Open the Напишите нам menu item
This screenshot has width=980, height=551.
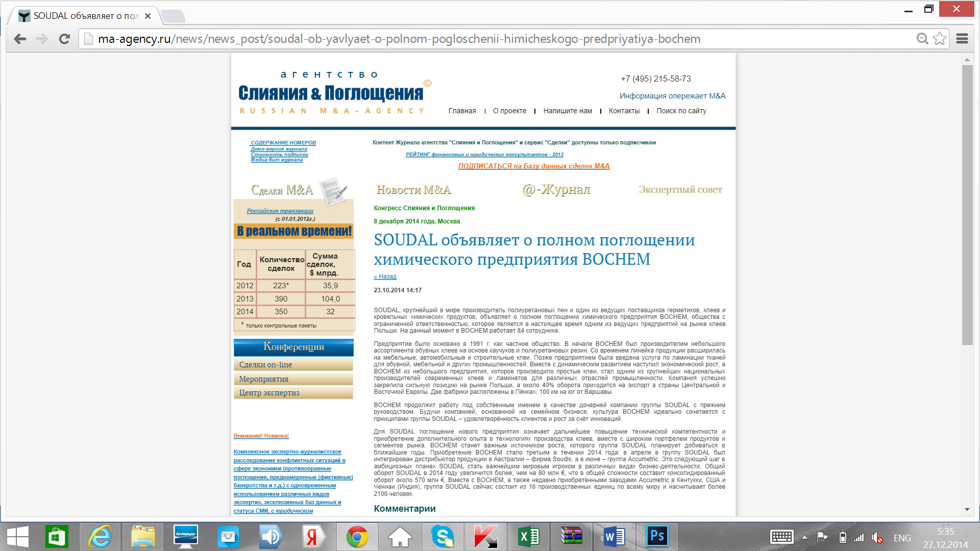pos(568,111)
